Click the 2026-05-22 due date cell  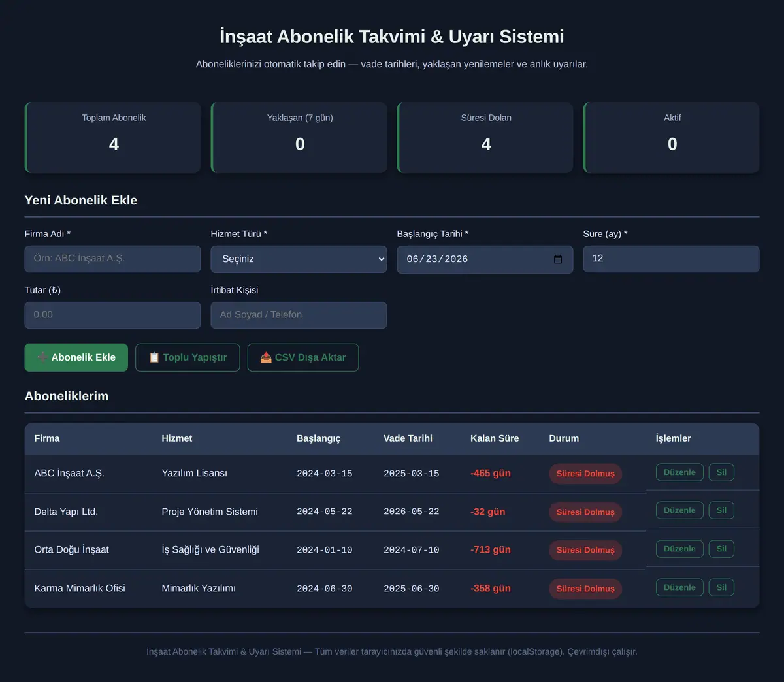click(412, 511)
